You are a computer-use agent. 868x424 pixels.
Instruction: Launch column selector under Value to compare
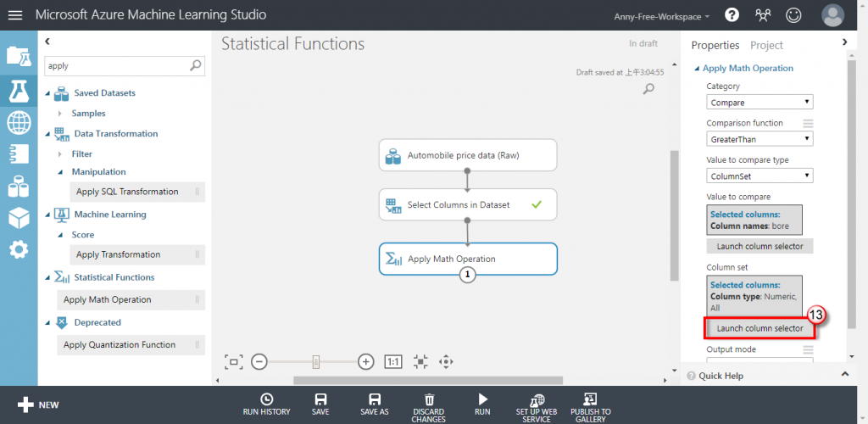[759, 246]
